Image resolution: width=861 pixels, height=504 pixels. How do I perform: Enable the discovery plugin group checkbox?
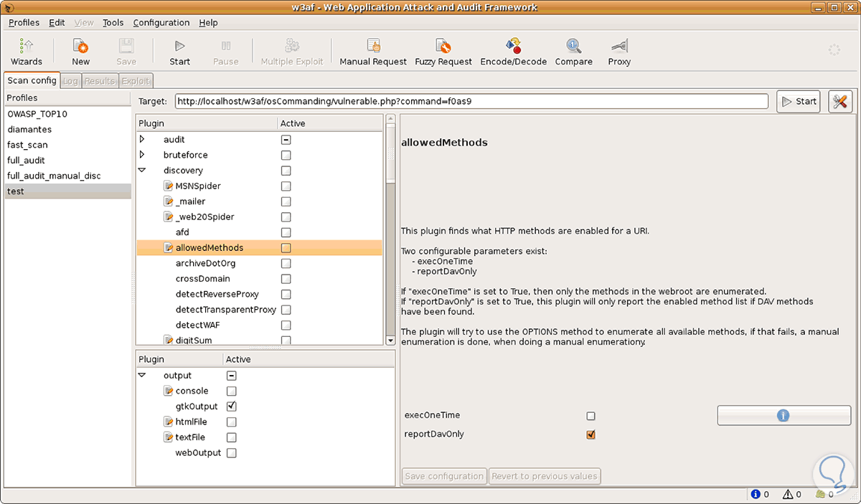(286, 171)
